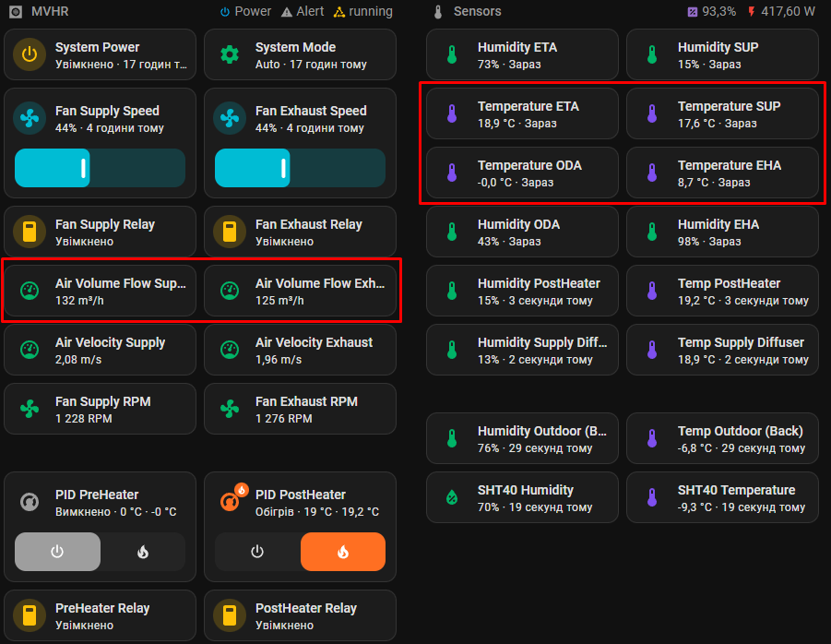Image resolution: width=831 pixels, height=644 pixels.
Task: Click the PID PostHeater thermostat icon
Action: 230,503
